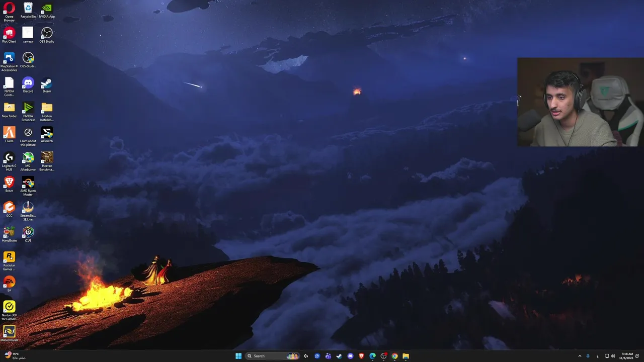
Task: Click the microphone tray icon
Action: click(588, 356)
